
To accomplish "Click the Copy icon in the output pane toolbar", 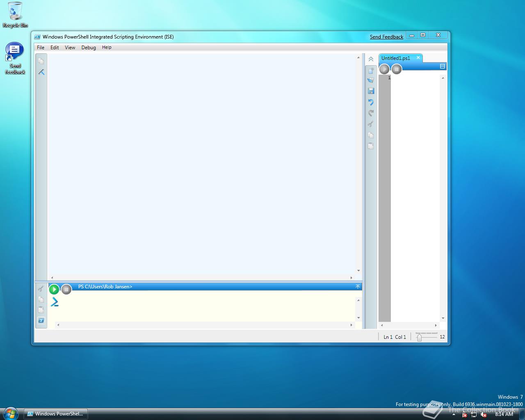I will click(41, 61).
